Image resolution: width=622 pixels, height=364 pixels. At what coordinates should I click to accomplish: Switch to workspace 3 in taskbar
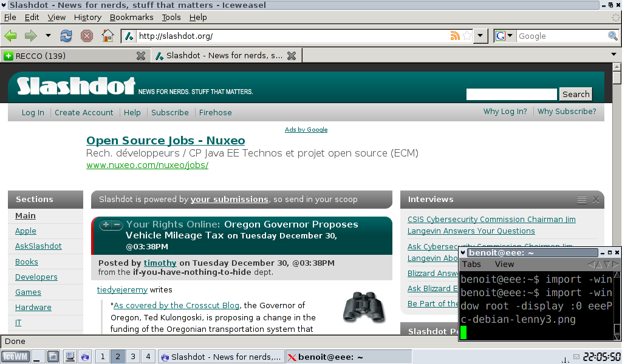click(133, 357)
